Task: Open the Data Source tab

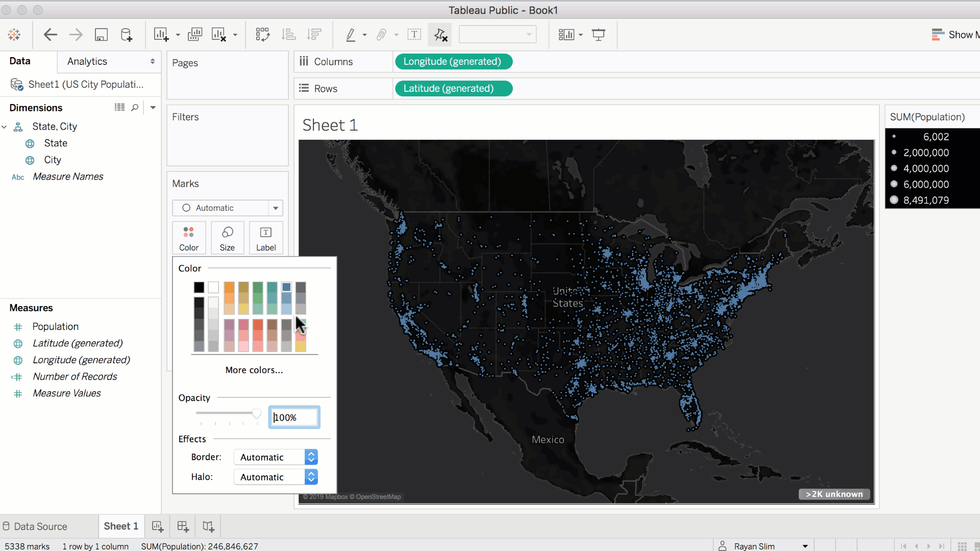Action: [x=35, y=526]
